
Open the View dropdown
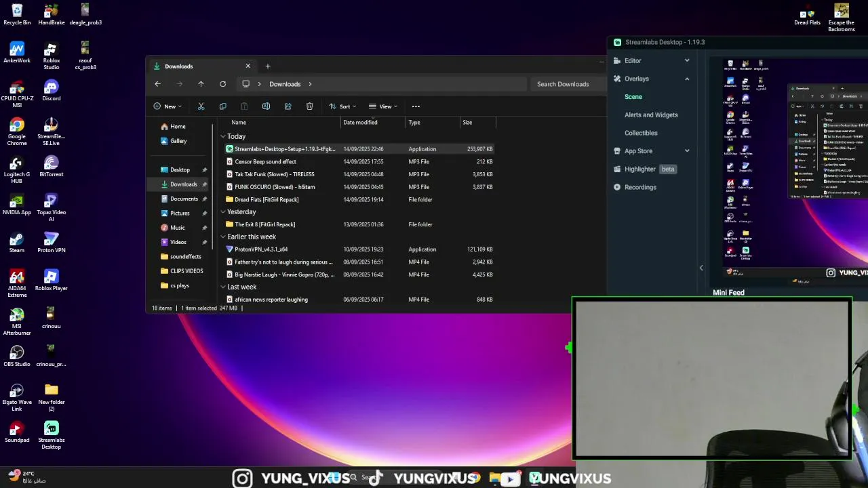coord(383,106)
